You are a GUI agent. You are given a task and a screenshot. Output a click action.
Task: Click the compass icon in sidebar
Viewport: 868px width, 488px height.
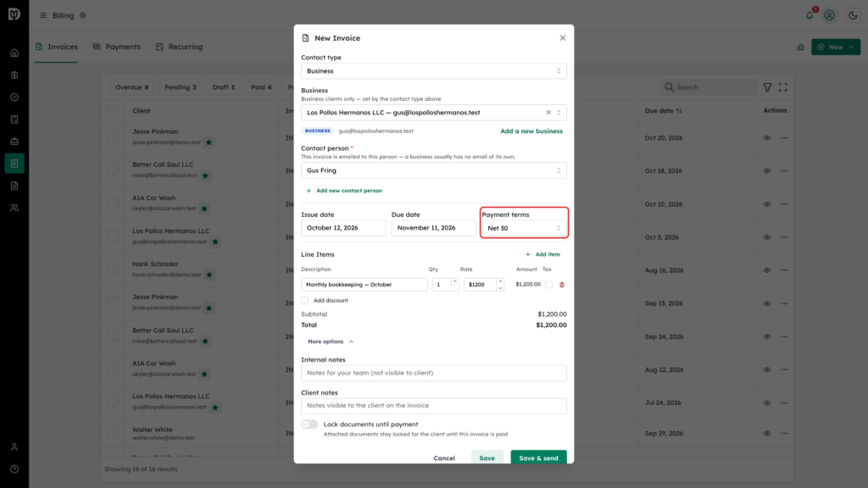click(x=14, y=97)
